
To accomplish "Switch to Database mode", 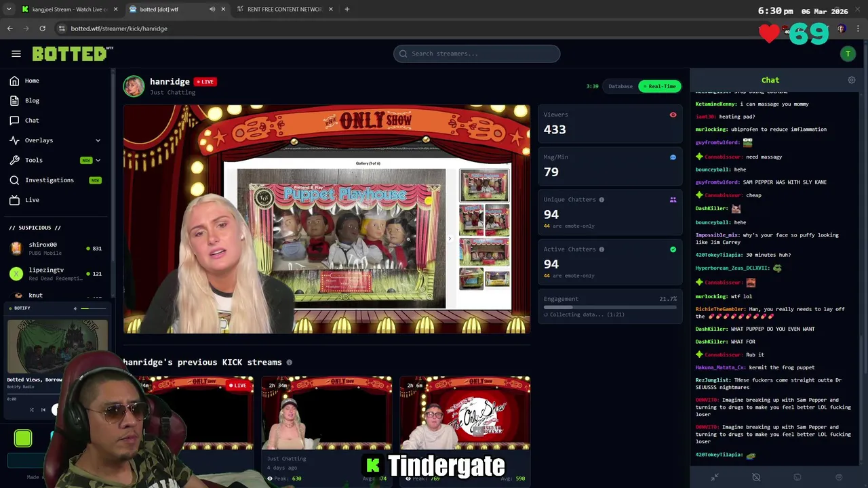I will (620, 86).
